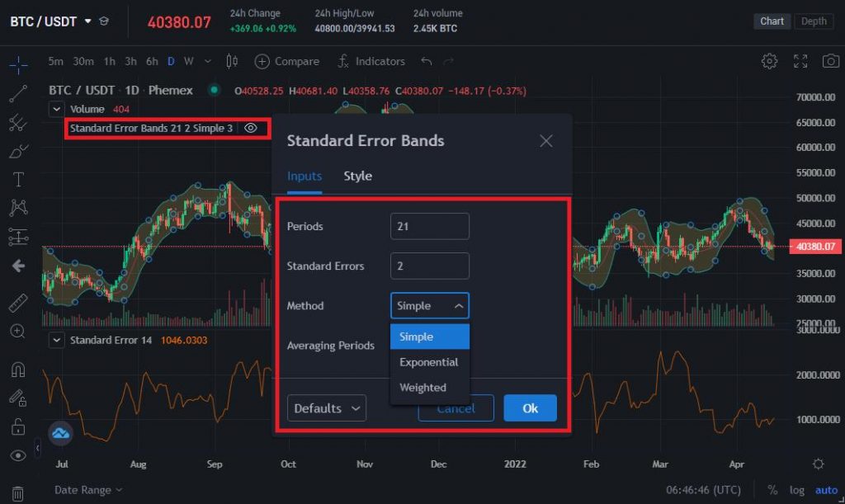Select the Measure ruler tool
The image size is (845, 504).
pyautogui.click(x=17, y=303)
